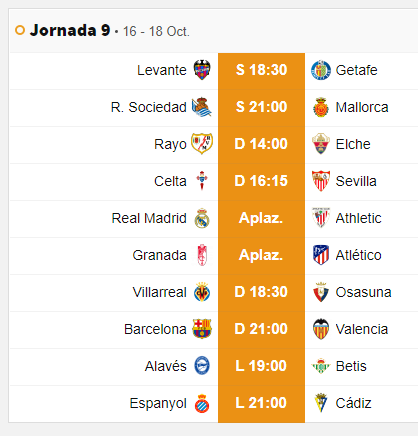Open the Jornada 9 header
This screenshot has width=418, height=436.
point(70,30)
